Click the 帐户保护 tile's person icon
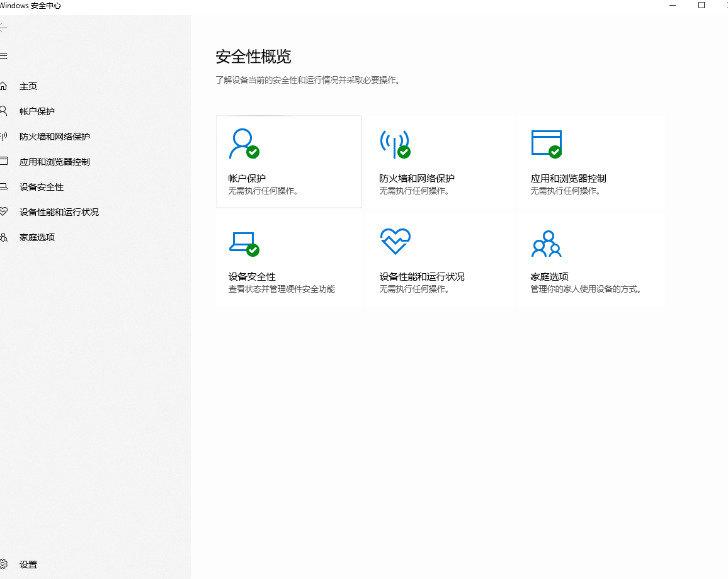728x579 pixels. point(244,144)
